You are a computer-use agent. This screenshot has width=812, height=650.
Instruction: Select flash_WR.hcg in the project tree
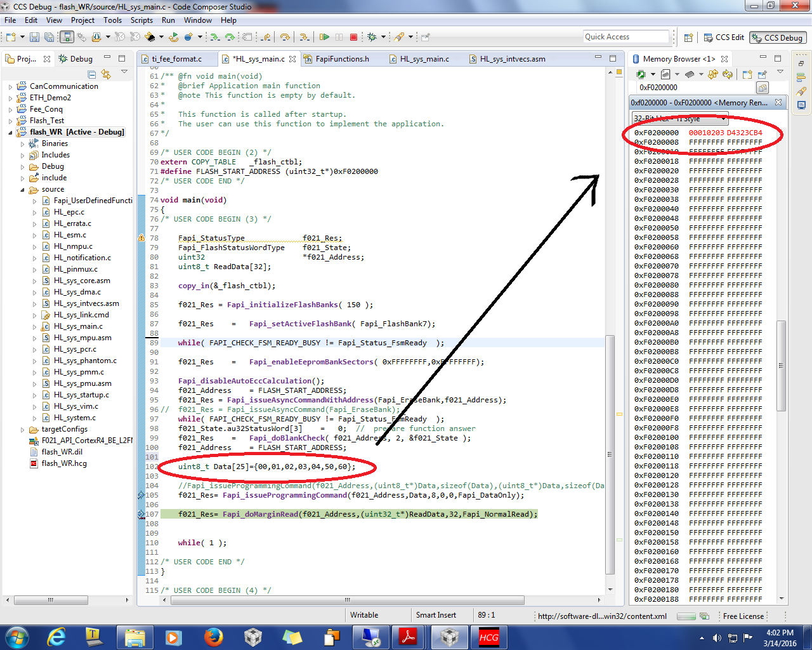click(x=64, y=463)
